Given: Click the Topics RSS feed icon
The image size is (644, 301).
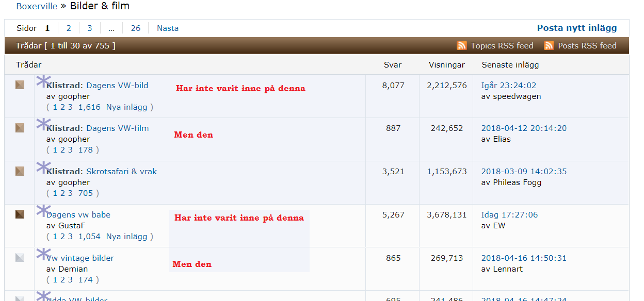Looking at the screenshot, I should click(x=461, y=46).
